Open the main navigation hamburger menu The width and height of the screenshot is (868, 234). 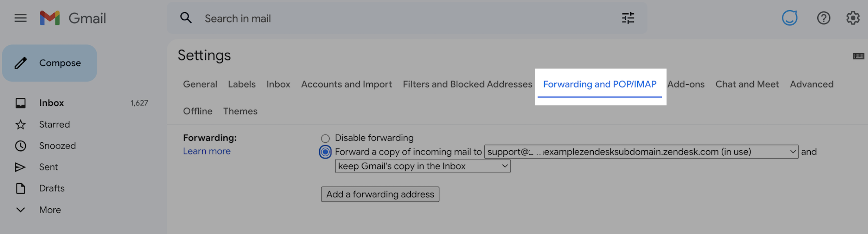[x=20, y=18]
